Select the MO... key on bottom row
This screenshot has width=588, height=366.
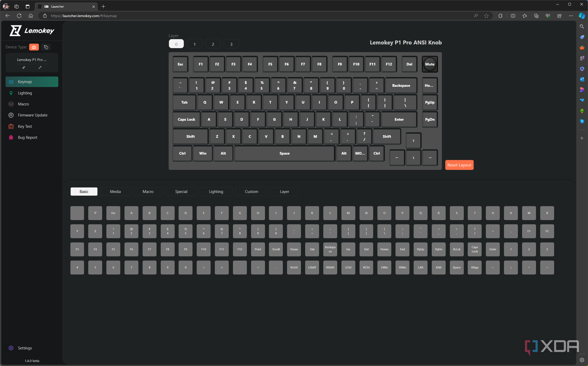click(360, 153)
